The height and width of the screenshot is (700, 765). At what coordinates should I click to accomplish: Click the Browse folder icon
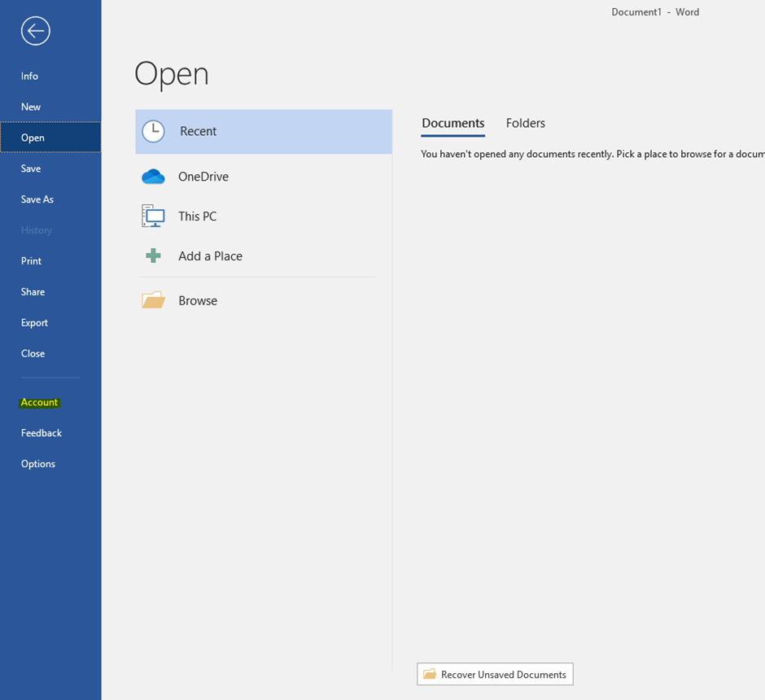tap(153, 300)
